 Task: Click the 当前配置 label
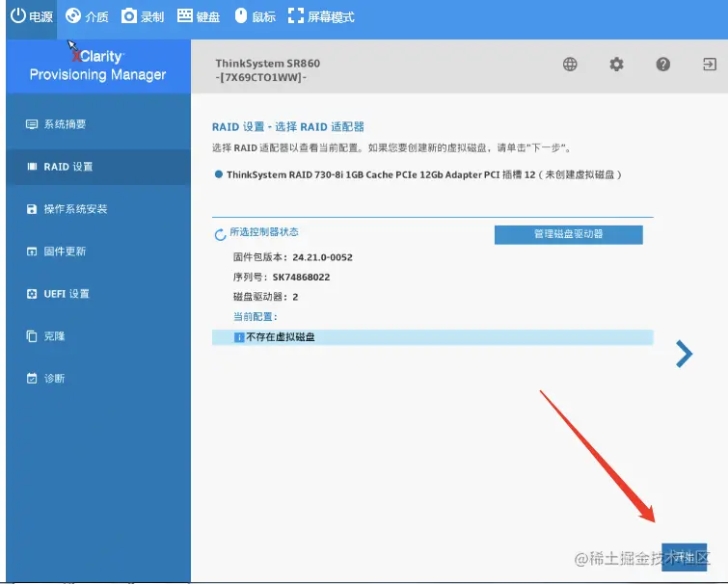pos(255,317)
